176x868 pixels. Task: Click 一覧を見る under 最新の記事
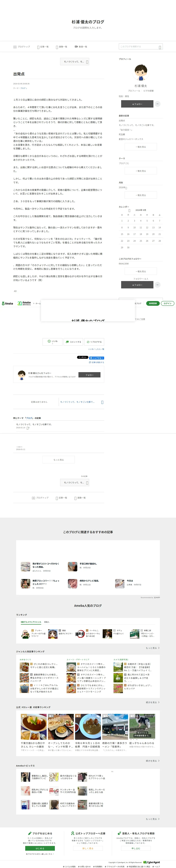click(141, 147)
